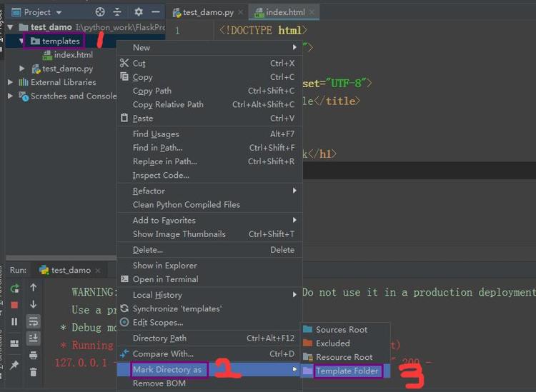This screenshot has height=392, width=536.
Task: Clear all console output with trash icon
Action: pos(33,372)
